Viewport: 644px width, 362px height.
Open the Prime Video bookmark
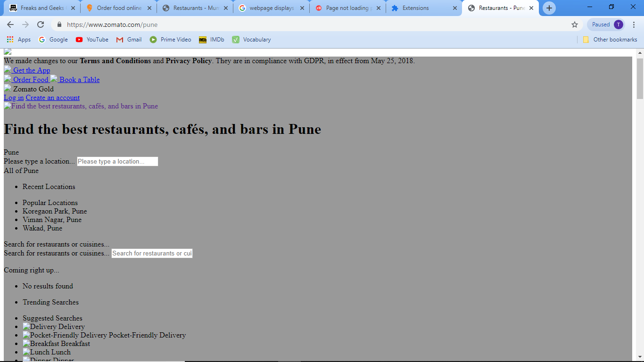tap(170, 40)
